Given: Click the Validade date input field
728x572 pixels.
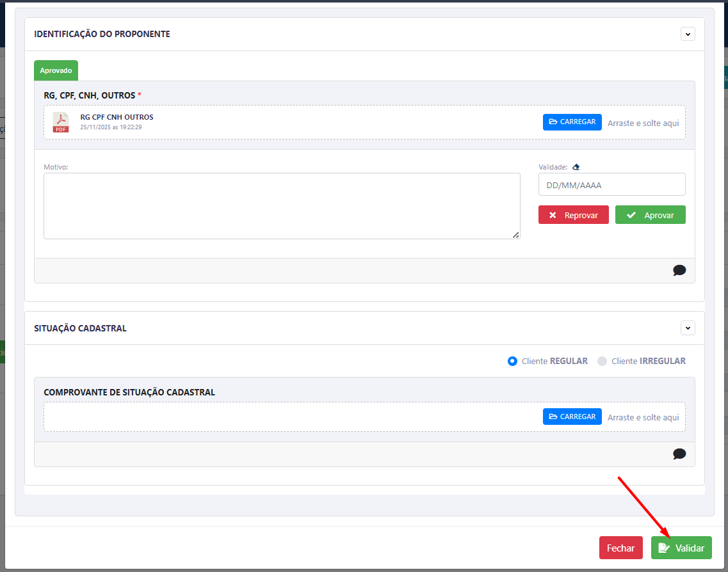Looking at the screenshot, I should 611,185.
